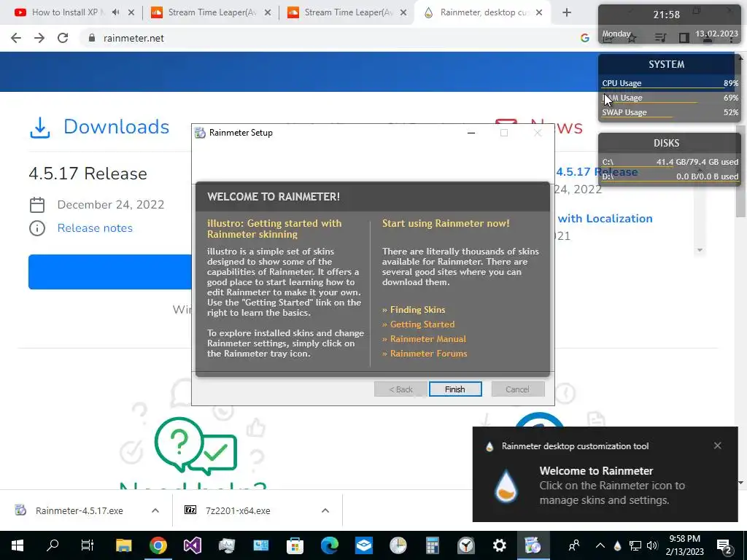
Task: Click Rainmeter Setup taskbar icon
Action: click(x=533, y=545)
